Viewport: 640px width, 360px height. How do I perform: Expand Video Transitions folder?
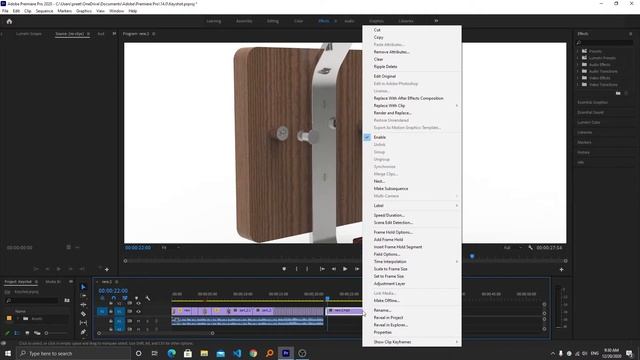point(578,84)
